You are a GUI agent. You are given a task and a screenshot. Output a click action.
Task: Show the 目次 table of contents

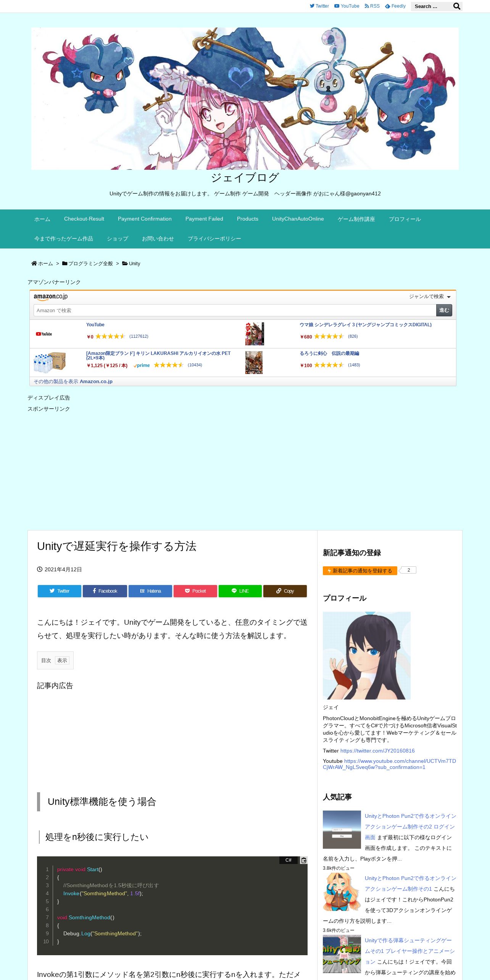[62, 660]
